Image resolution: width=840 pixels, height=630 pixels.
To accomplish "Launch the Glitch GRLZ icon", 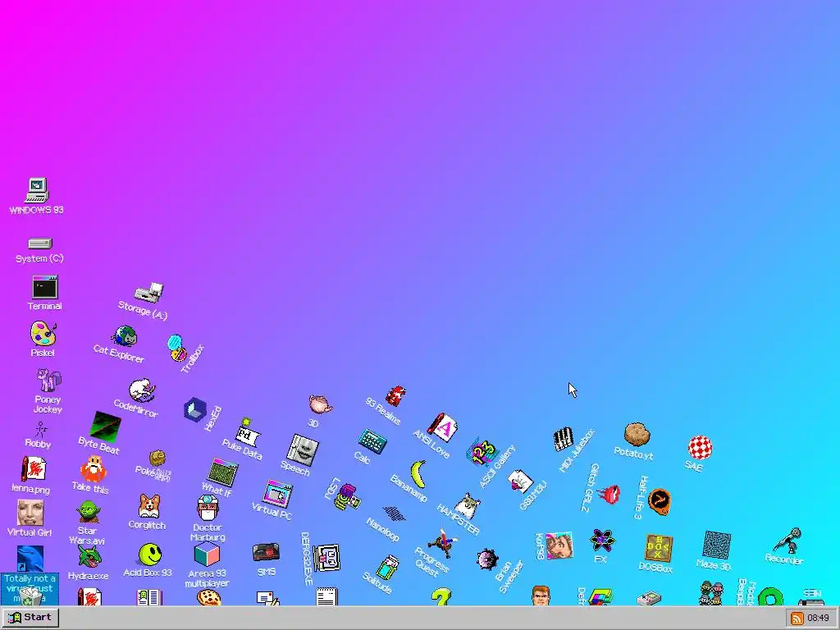I will point(609,494).
